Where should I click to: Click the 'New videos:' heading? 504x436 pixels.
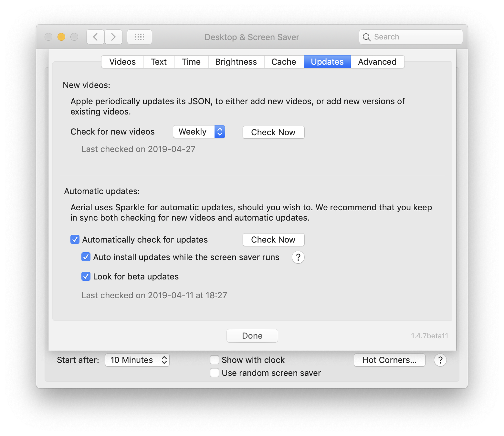87,85
